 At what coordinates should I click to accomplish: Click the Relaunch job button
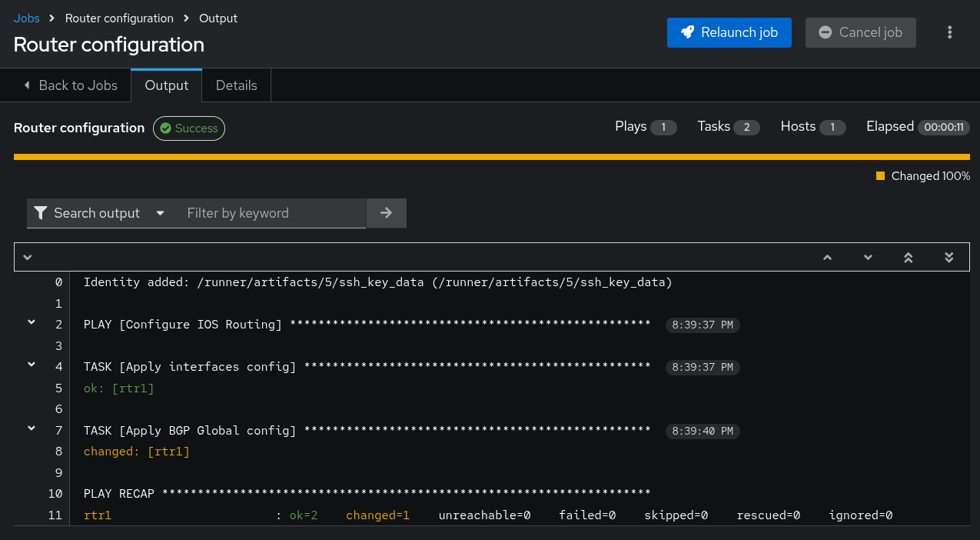tap(729, 32)
